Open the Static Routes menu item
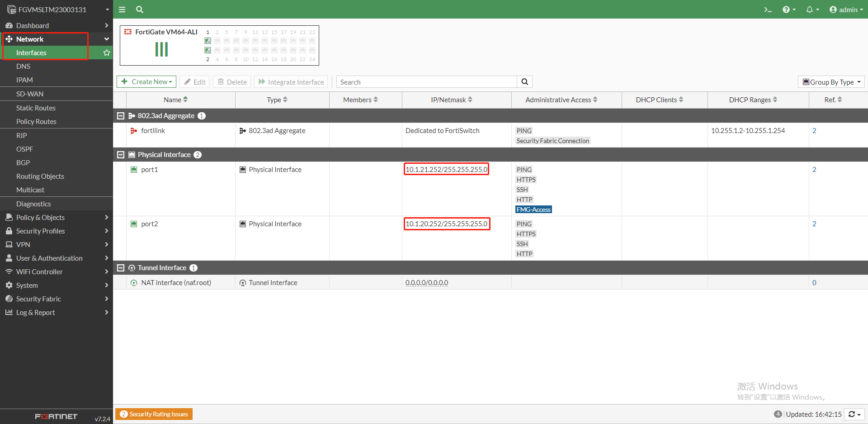The width and height of the screenshot is (868, 424). 36,108
